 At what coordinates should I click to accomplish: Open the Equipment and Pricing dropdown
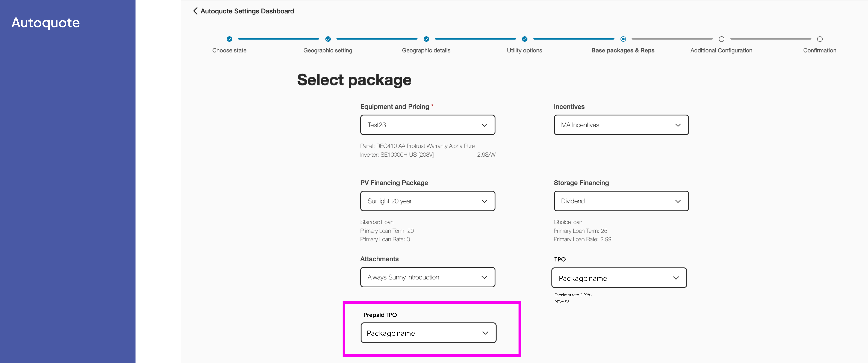pos(428,125)
